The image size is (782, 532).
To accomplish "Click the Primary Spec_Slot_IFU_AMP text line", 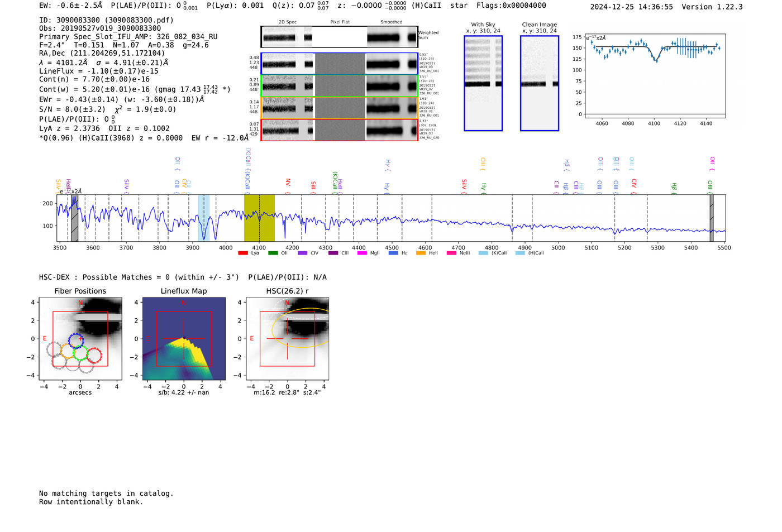I will pyautogui.click(x=128, y=37).
